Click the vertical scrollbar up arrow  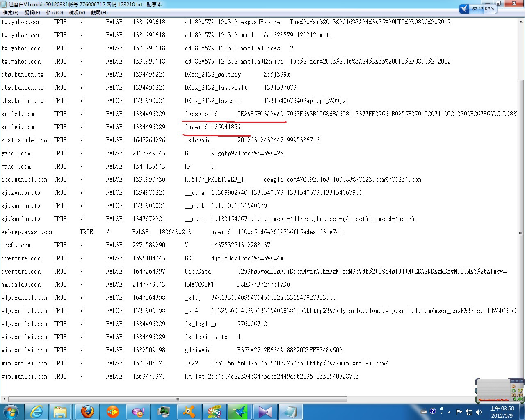(x=521, y=21)
